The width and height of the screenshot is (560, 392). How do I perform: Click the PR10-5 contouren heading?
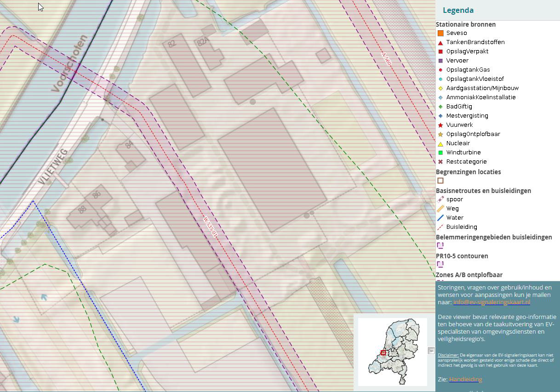462,256
